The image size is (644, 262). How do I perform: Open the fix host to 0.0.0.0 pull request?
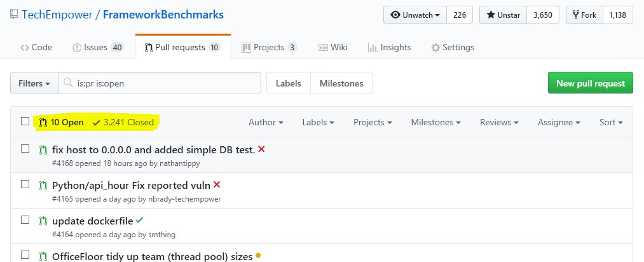coord(153,150)
